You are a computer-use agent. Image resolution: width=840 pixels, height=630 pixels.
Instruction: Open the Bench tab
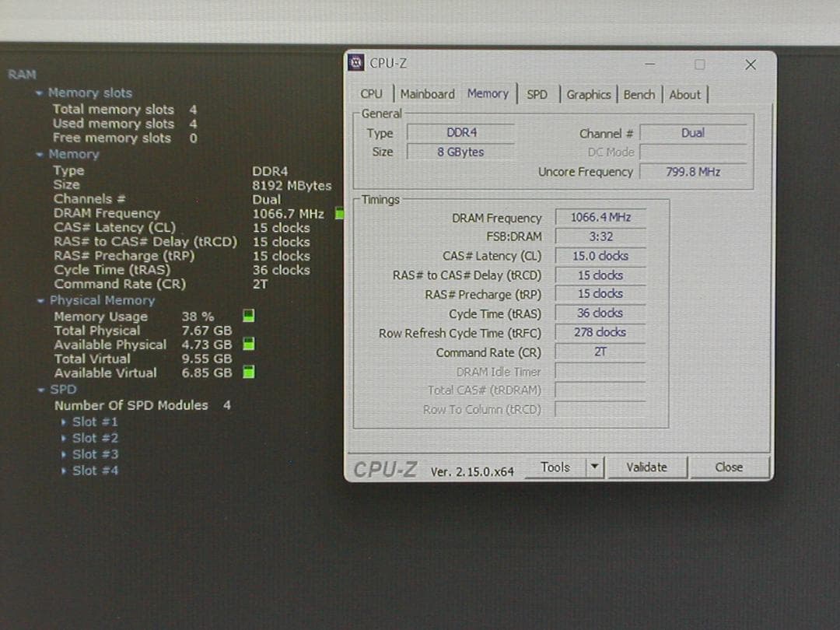click(x=639, y=94)
